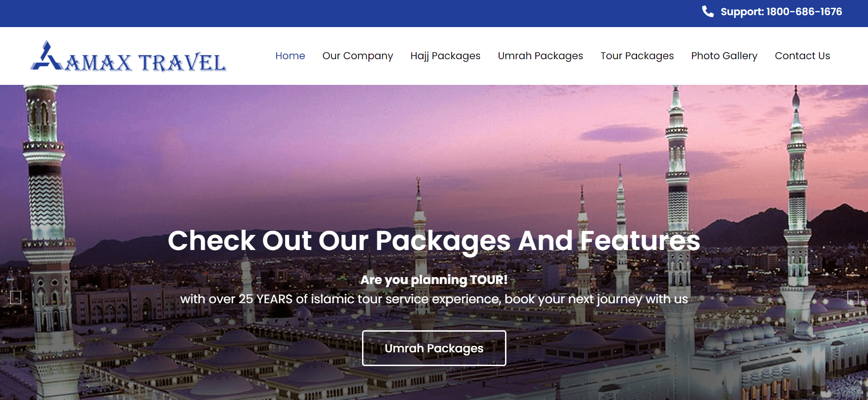Click the outlined Umrah Packages hero button
The image size is (868, 400).
[434, 348]
